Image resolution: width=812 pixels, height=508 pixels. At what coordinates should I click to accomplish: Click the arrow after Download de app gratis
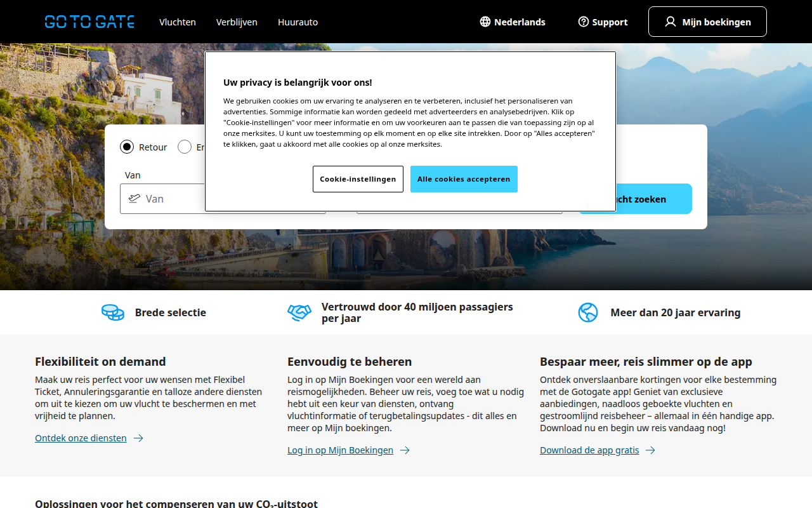[x=650, y=450]
